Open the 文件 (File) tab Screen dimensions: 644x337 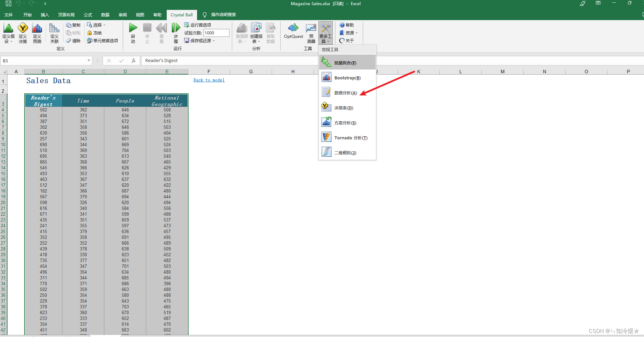[x=9, y=15]
